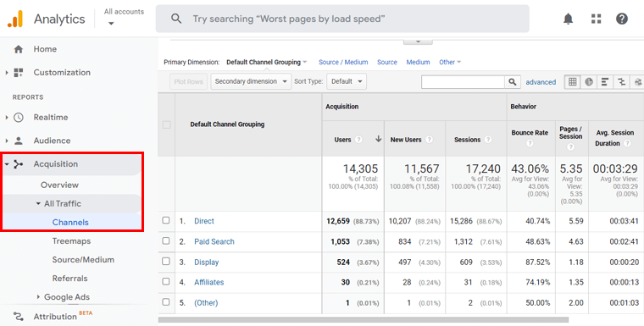This screenshot has height=326, width=644.
Task: Click the horizontal scrollbar under table
Action: pos(364,319)
